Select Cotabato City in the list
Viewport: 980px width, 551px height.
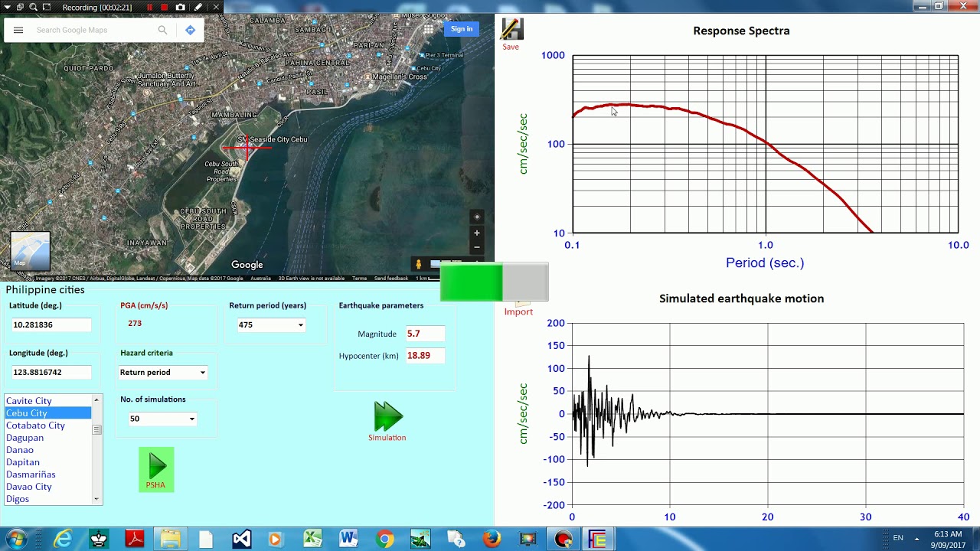(47, 425)
